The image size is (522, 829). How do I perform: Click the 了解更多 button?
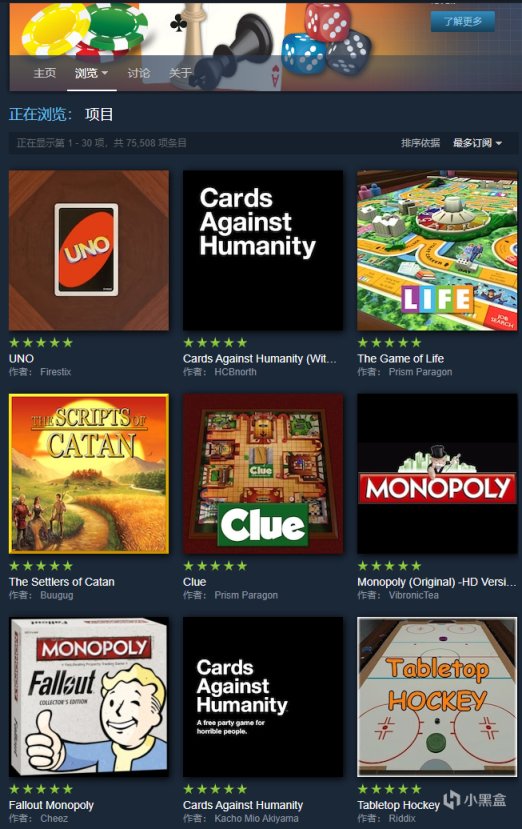pos(462,21)
